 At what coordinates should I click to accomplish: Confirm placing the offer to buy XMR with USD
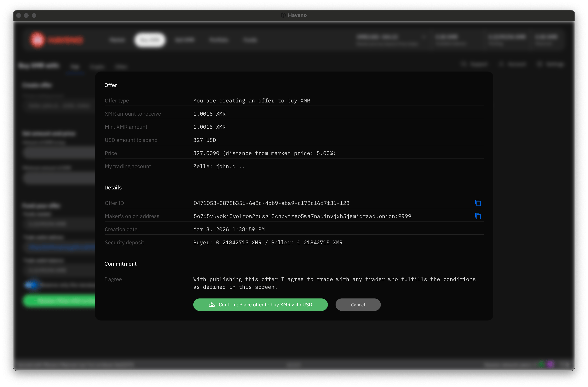[x=260, y=304]
